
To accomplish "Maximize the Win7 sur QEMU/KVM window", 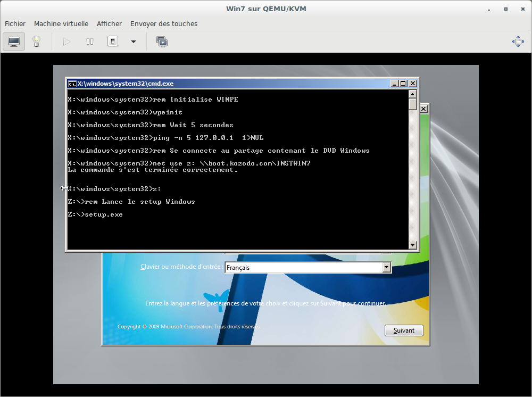I will click(506, 9).
